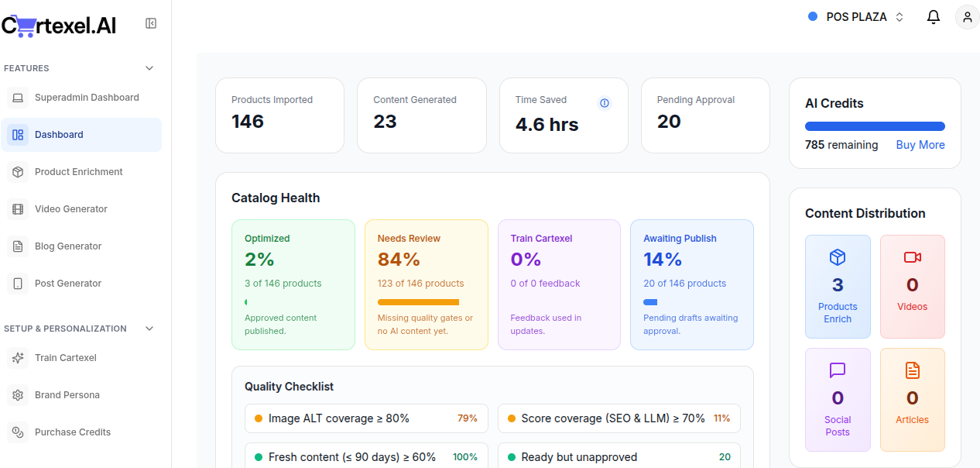The image size is (980, 468).
Task: Open the Products Enrich distribution tile
Action: [x=838, y=287]
